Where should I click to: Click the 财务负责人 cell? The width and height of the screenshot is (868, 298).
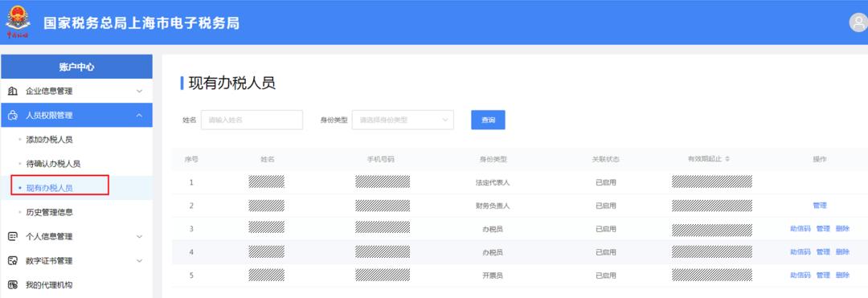point(493,206)
